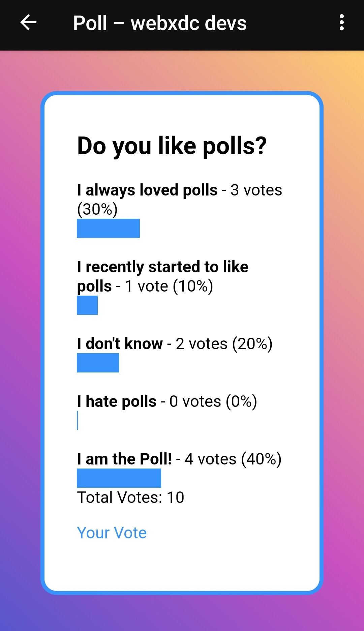
Task: Click the 30% result bar
Action: [108, 228]
